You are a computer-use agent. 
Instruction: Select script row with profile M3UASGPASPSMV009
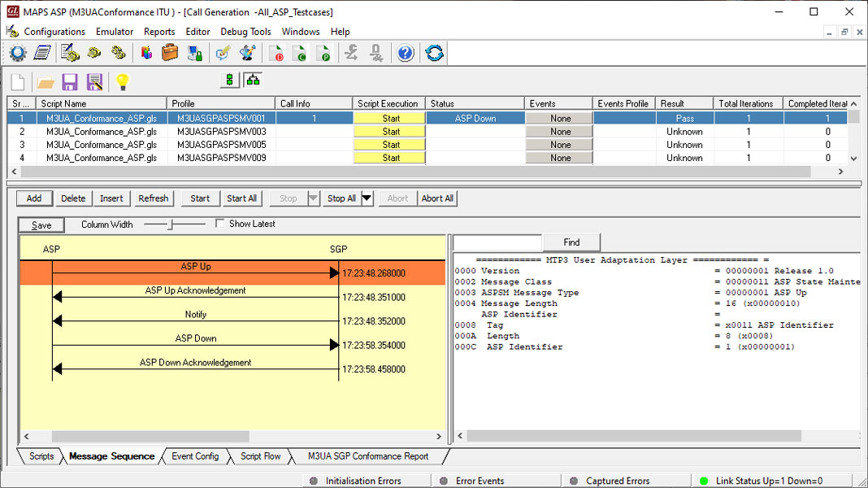pyautogui.click(x=427, y=158)
